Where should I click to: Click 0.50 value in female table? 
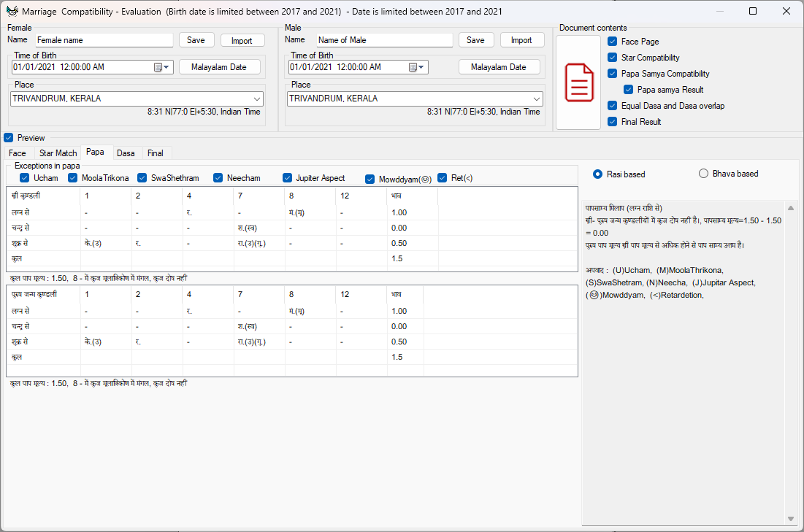[399, 243]
